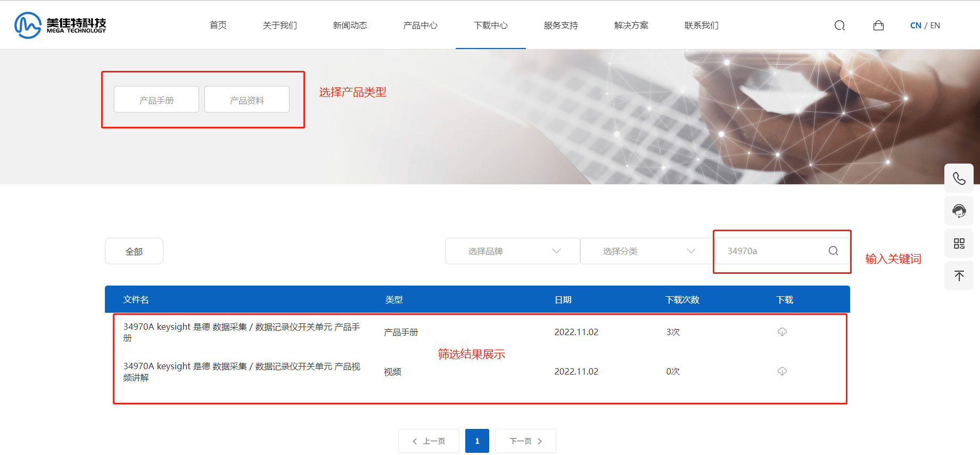
Task: Click the 文件名 column header
Action: tap(136, 299)
